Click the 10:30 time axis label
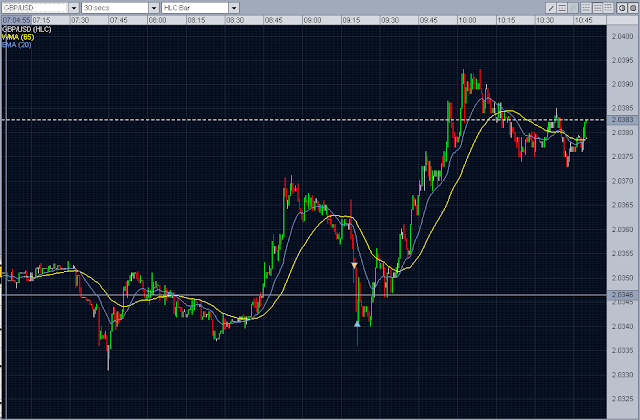Screen dimensions: 640x420 545,20
